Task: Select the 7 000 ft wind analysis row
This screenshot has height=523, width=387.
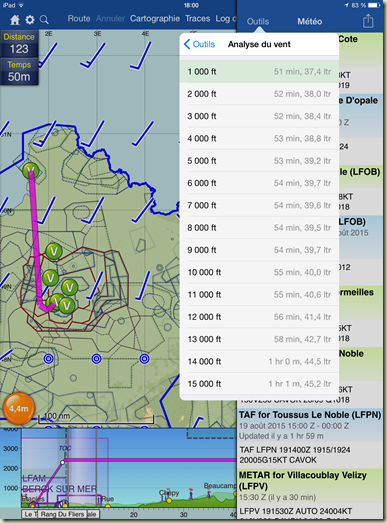Action: 259,205
